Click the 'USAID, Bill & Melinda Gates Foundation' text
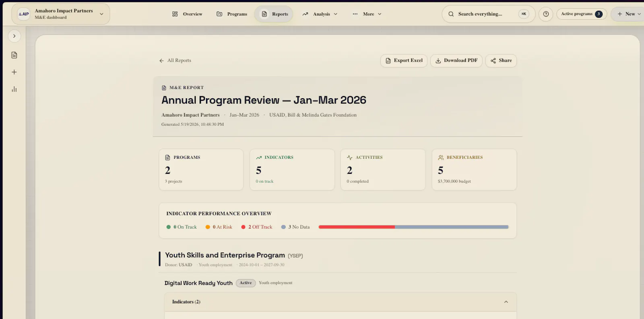Viewport: 644px width, 319px height. pyautogui.click(x=313, y=115)
